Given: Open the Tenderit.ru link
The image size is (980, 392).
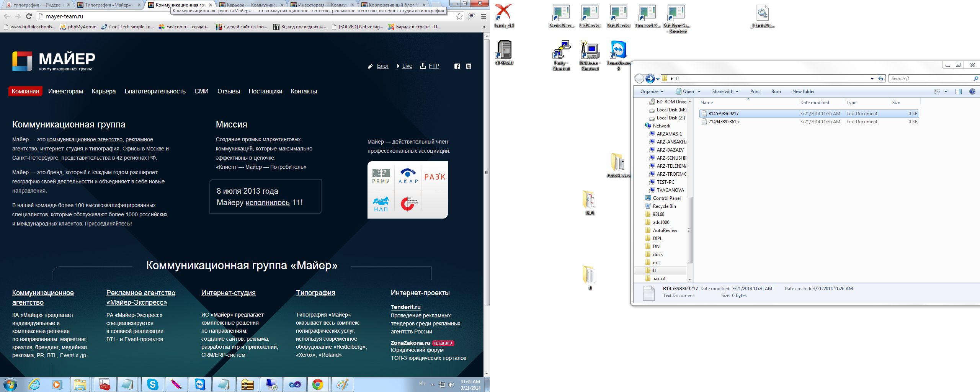Looking at the screenshot, I should tap(405, 307).
